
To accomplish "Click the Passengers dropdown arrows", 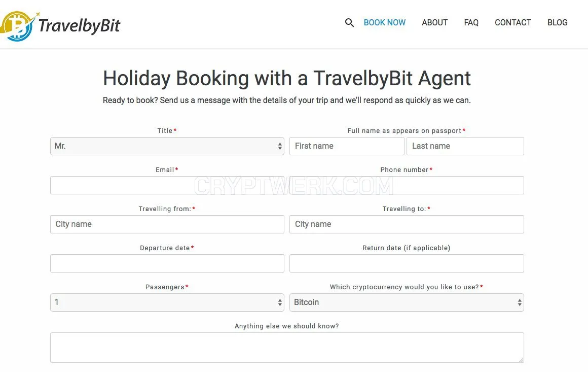I will tap(280, 302).
